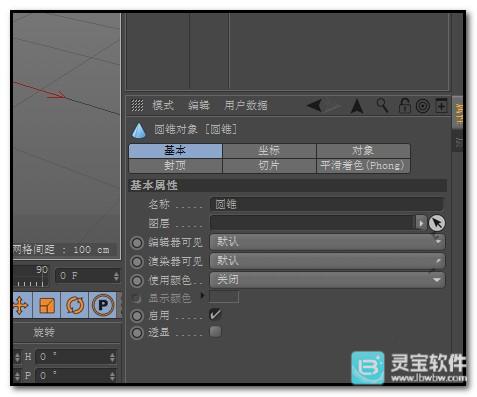Toggle the lock element icon
Viewport: 477px width, 397px height.
pyautogui.click(x=404, y=106)
